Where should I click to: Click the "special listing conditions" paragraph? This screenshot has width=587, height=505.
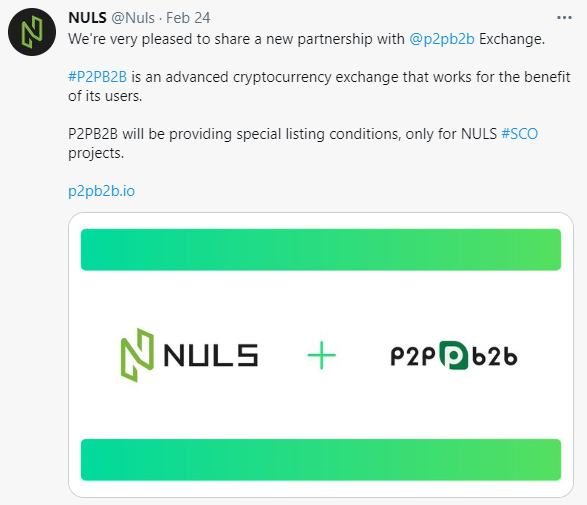tap(303, 143)
